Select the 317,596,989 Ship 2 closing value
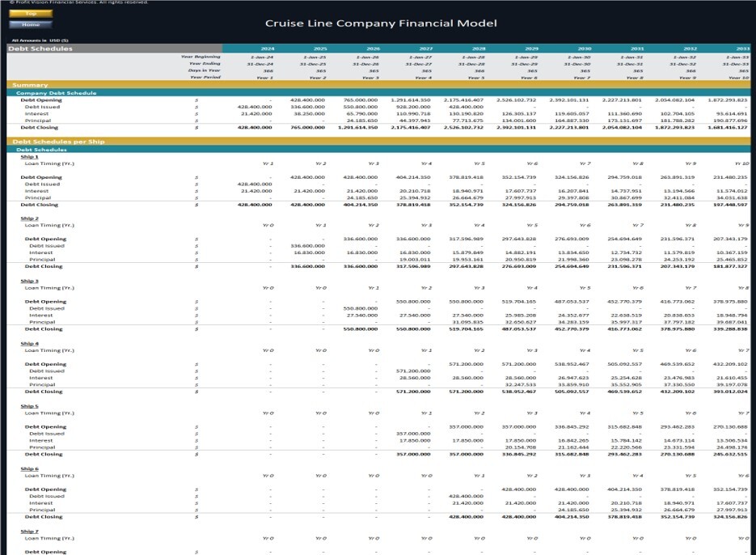The height and width of the screenshot is (555, 756). pyautogui.click(x=413, y=266)
